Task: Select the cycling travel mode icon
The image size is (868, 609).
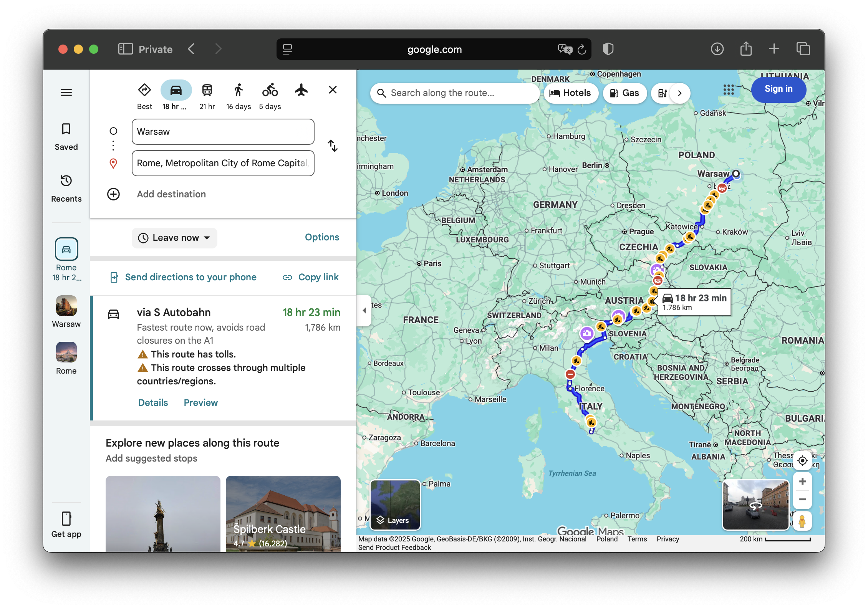Action: click(270, 89)
